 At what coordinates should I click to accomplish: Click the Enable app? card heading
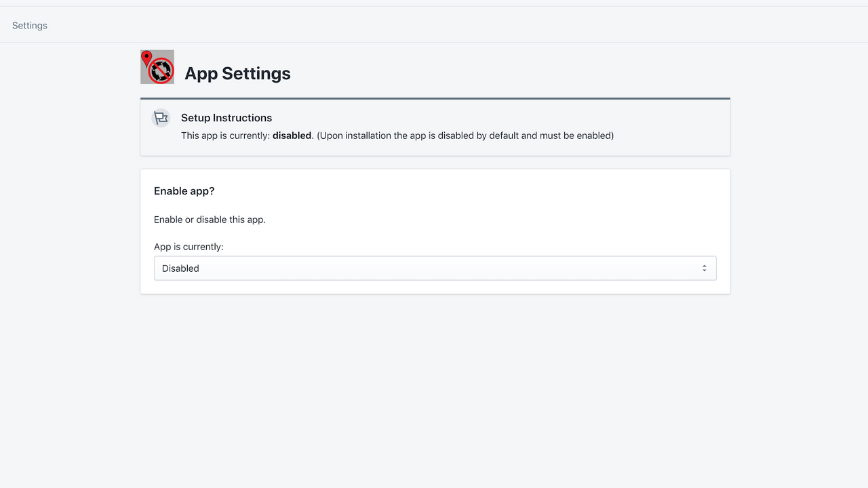[x=184, y=190]
